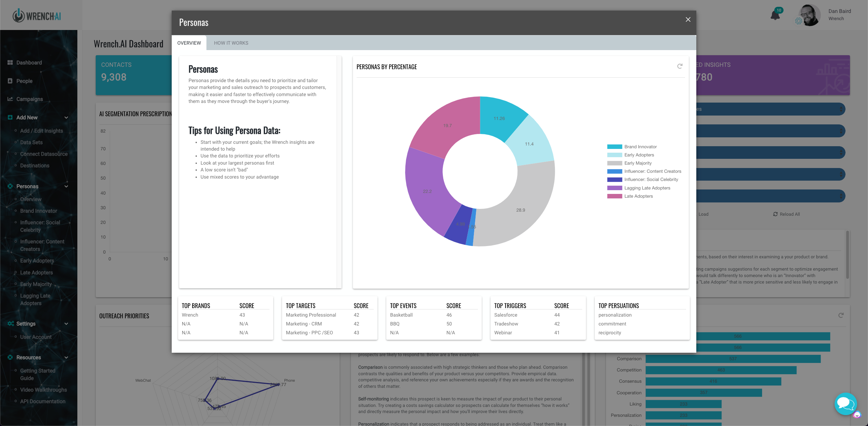Click the Wrench.AI logo

tap(37, 16)
